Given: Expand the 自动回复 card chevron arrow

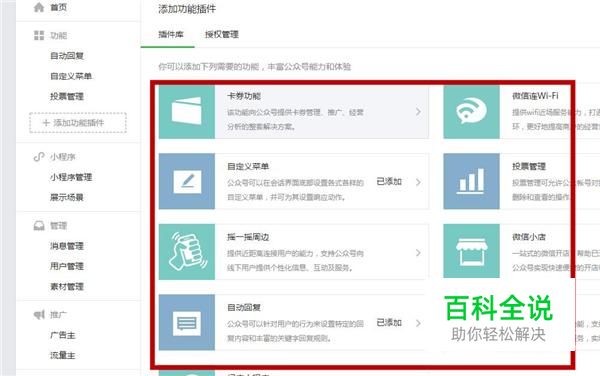Looking at the screenshot, I should point(418,323).
